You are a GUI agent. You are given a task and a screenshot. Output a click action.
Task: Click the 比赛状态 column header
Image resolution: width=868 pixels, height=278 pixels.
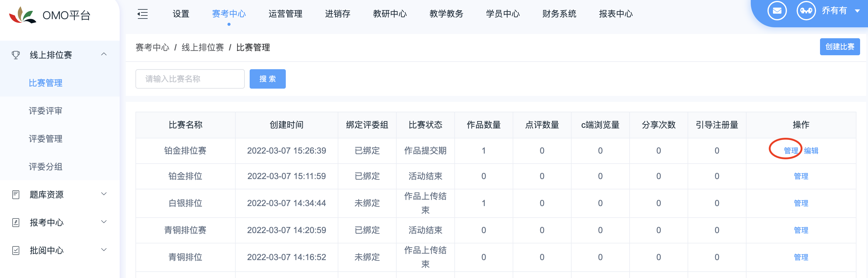coord(425,125)
